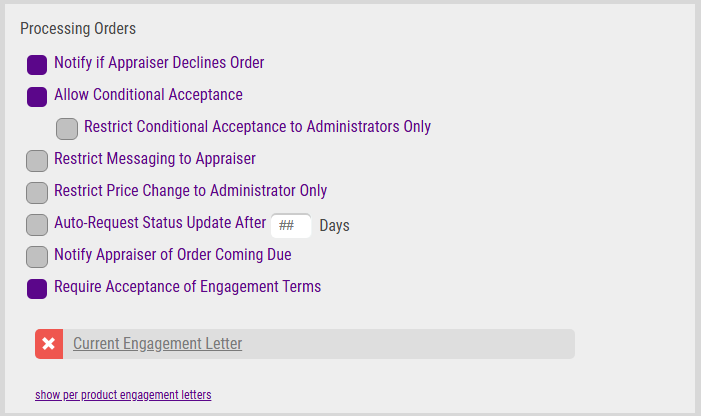701x416 pixels.
Task: Uncheck Require Acceptance of Engagement Terms
Action: click(37, 289)
